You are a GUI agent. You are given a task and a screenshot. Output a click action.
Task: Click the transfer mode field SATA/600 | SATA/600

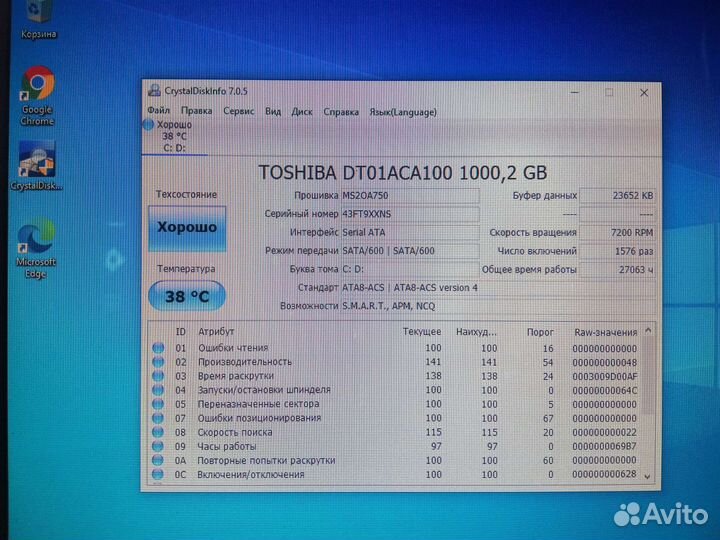(410, 251)
